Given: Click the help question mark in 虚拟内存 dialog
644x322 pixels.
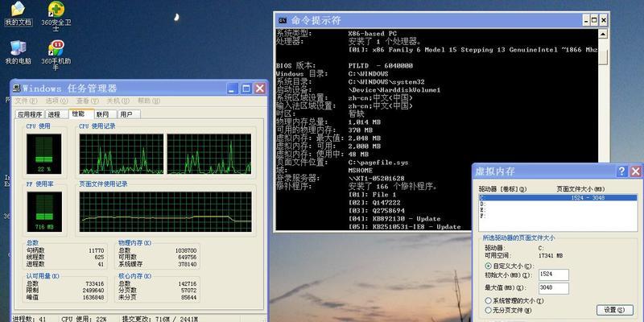Looking at the screenshot, I should coord(622,171).
